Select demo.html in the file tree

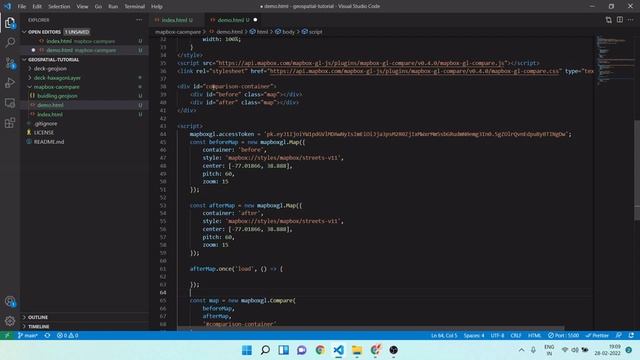point(50,105)
